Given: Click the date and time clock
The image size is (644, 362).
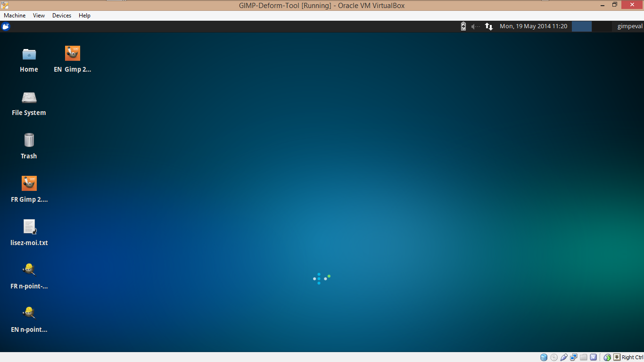Looking at the screenshot, I should tap(534, 26).
